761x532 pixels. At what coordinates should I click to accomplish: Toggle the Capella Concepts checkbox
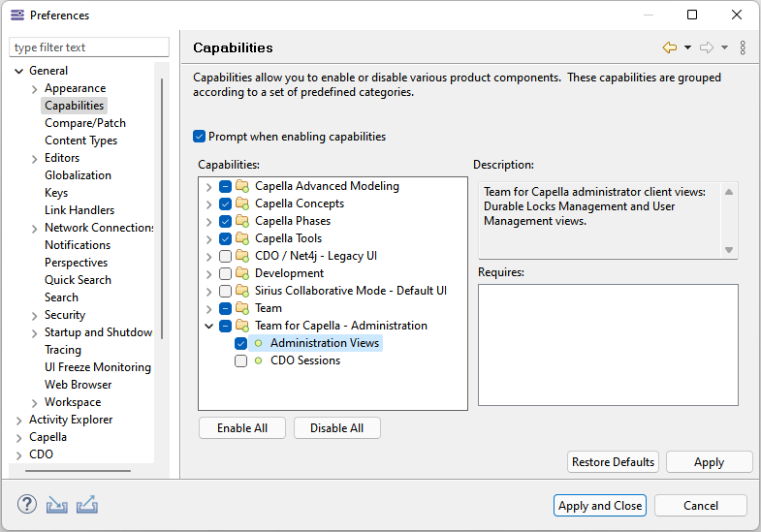[225, 203]
